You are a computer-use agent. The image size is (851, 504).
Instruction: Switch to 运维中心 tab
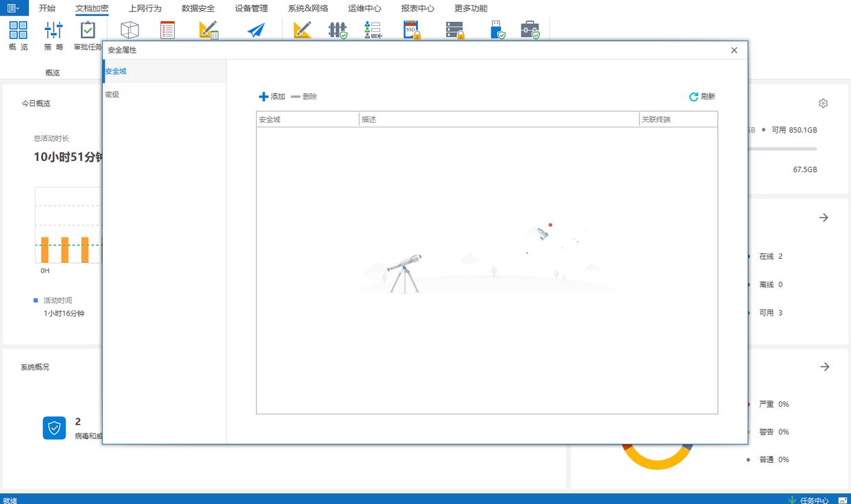(365, 8)
